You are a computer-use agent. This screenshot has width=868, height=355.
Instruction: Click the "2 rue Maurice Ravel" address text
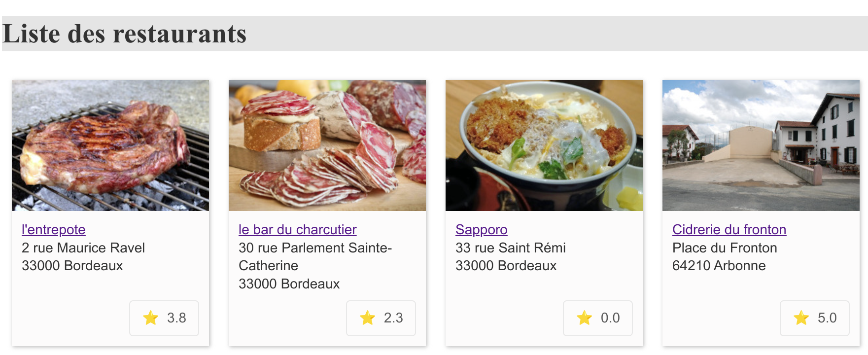coord(83,248)
